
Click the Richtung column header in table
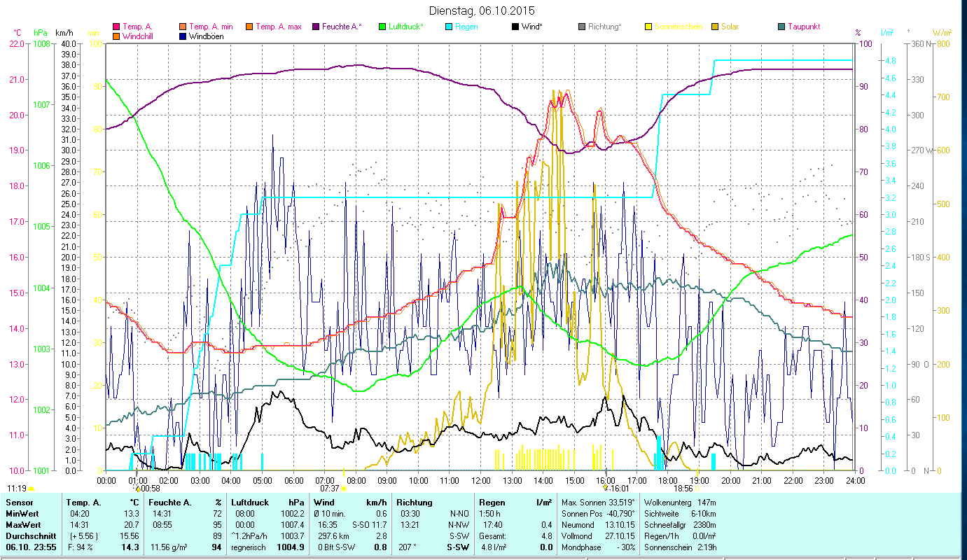415,503
